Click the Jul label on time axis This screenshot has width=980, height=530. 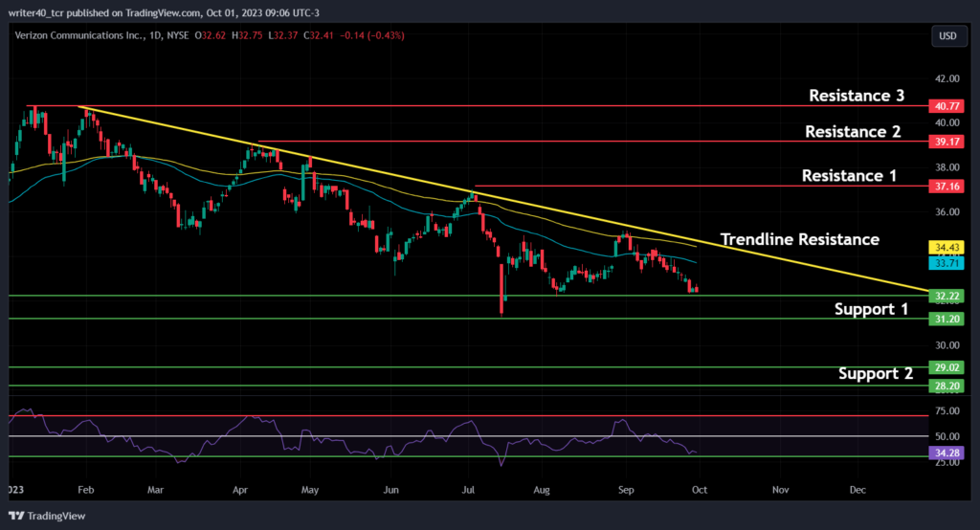click(467, 490)
